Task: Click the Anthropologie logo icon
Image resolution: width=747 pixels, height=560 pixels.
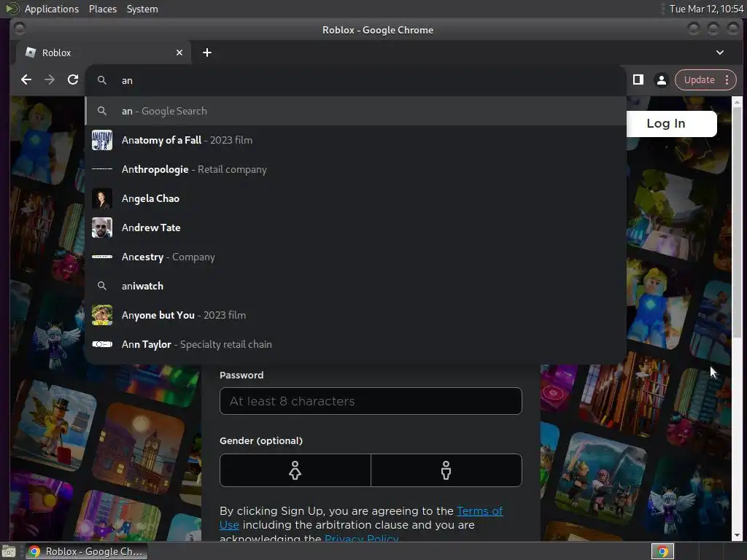Action: (102, 169)
